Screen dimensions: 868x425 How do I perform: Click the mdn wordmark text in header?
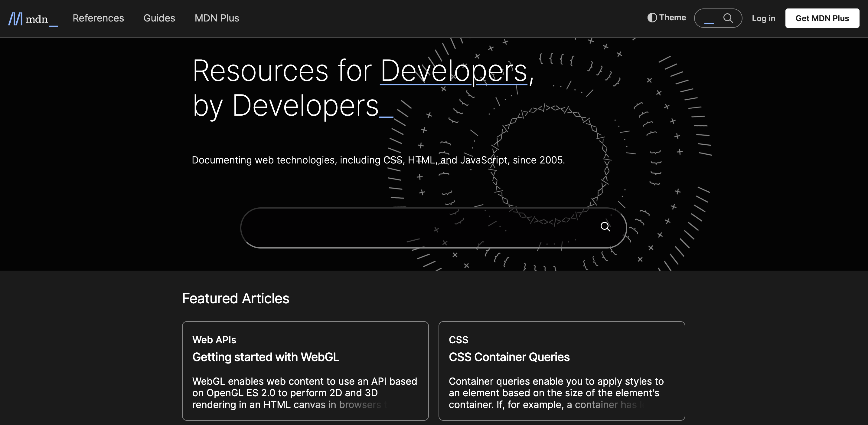pos(37,19)
